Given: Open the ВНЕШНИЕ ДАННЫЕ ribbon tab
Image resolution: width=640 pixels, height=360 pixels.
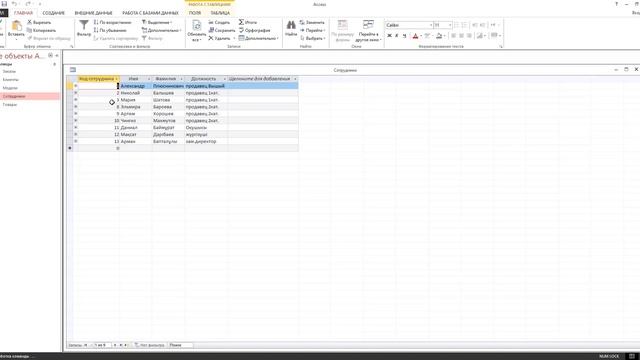Looking at the screenshot, I should 93,13.
